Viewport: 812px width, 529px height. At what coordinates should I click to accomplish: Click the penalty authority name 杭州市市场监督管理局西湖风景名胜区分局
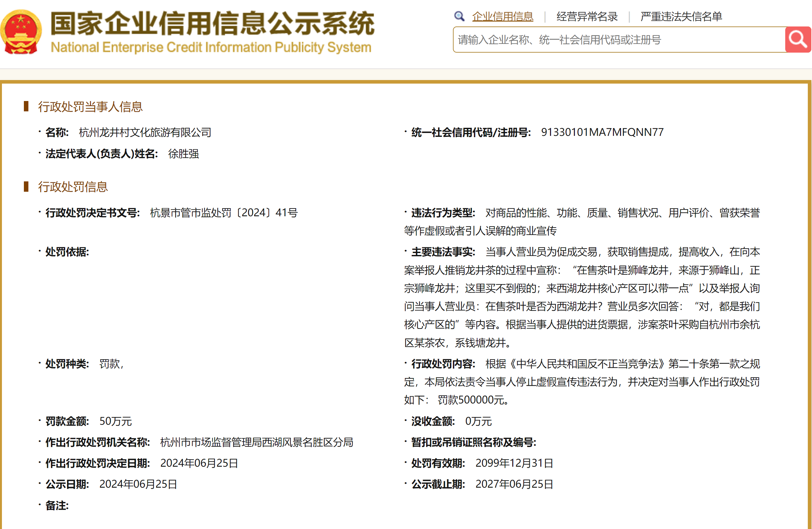coord(256,442)
